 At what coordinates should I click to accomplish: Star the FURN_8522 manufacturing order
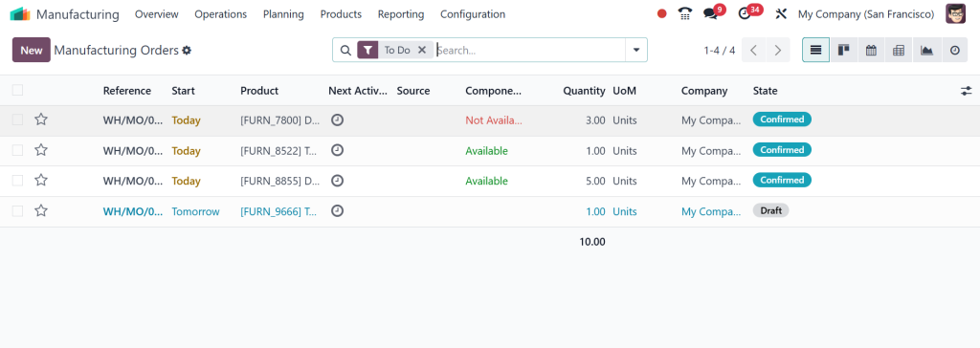(40, 150)
